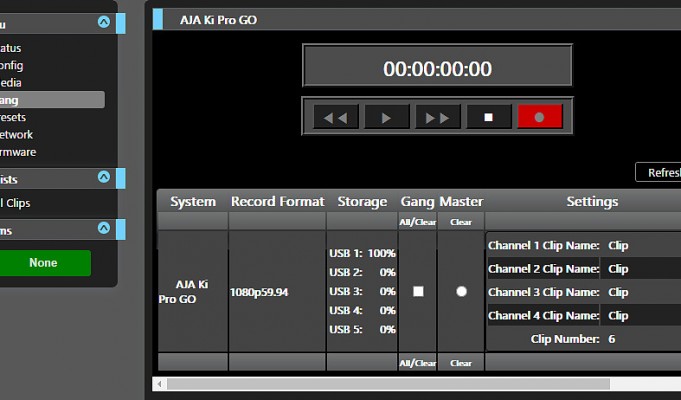Click bottom All/Clear in Gang column
Viewport: 681px width, 400px height.
click(x=417, y=363)
